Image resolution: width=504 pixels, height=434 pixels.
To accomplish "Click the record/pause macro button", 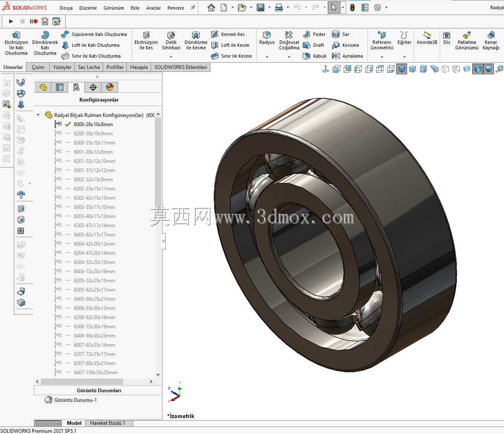I will (x=33, y=21).
